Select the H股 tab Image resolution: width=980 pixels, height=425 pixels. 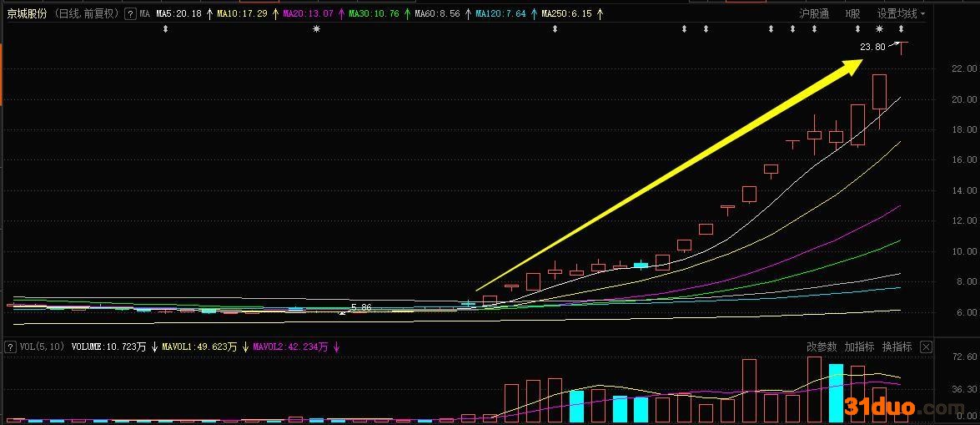(852, 14)
